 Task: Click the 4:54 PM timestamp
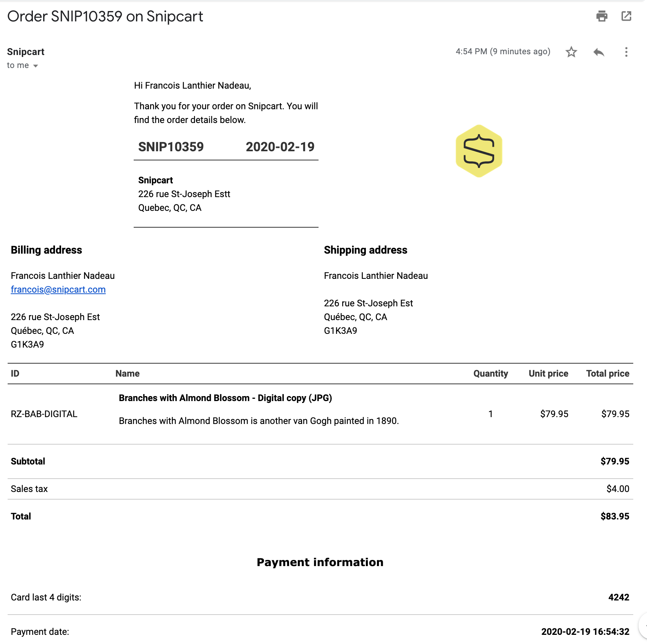point(503,52)
